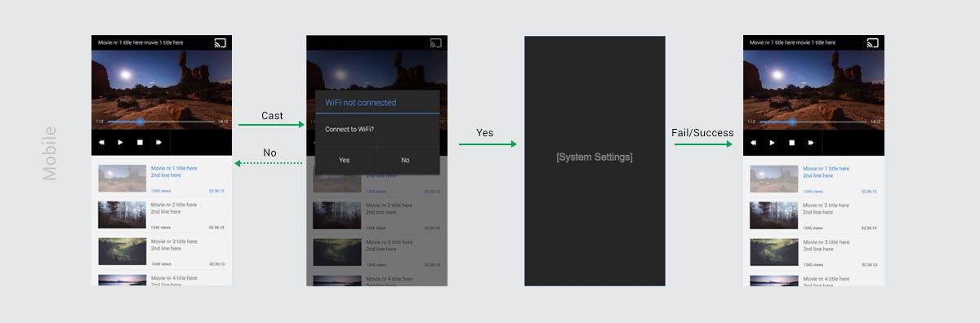Select 'Movie nr 3 title here' on the first screen
This screenshot has width=980, height=323.
click(174, 242)
